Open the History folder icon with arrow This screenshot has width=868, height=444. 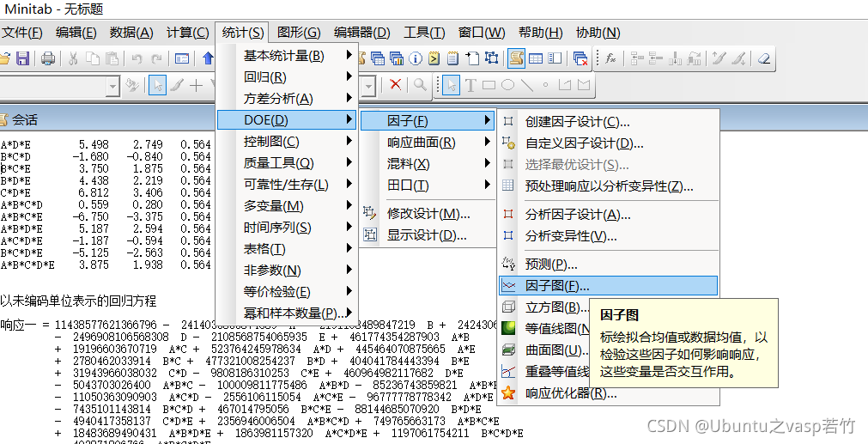coord(434,58)
